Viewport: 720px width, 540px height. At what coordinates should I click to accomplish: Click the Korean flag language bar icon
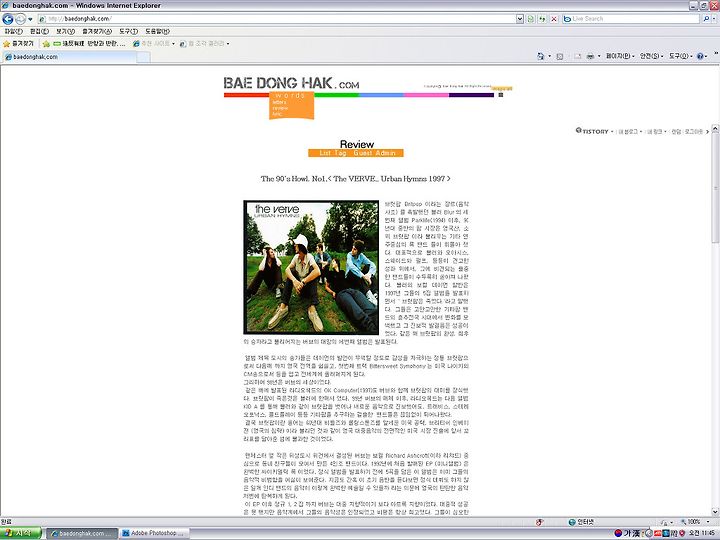click(x=618, y=533)
